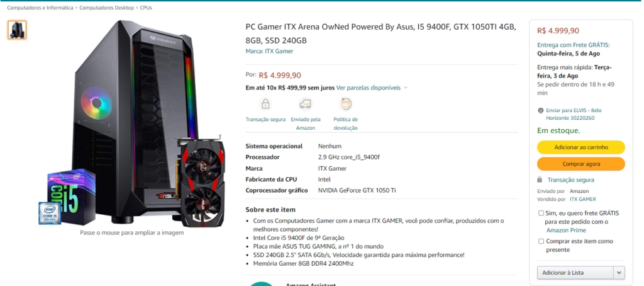644x286 pixels.
Task: Select the product thumbnail image at top left
Action: (17, 30)
